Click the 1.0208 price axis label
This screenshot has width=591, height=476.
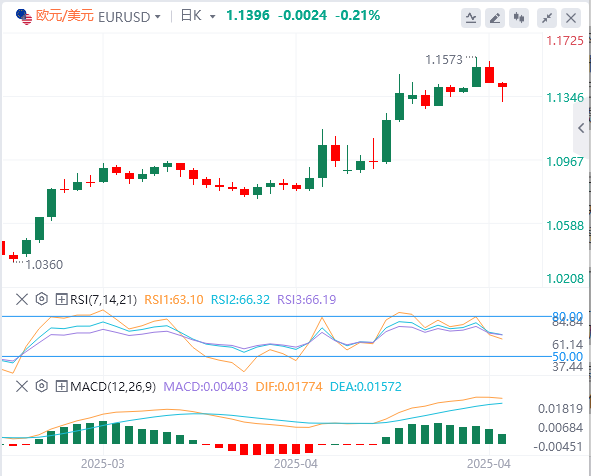click(x=565, y=279)
